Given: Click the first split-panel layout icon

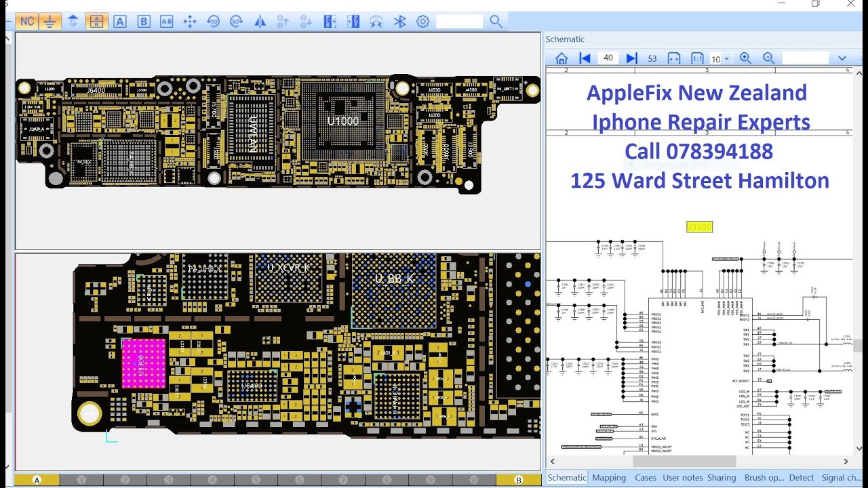Looking at the screenshot, I should point(330,21).
